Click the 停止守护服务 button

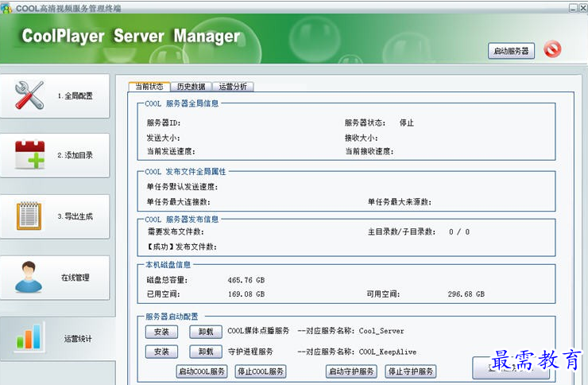(x=411, y=371)
